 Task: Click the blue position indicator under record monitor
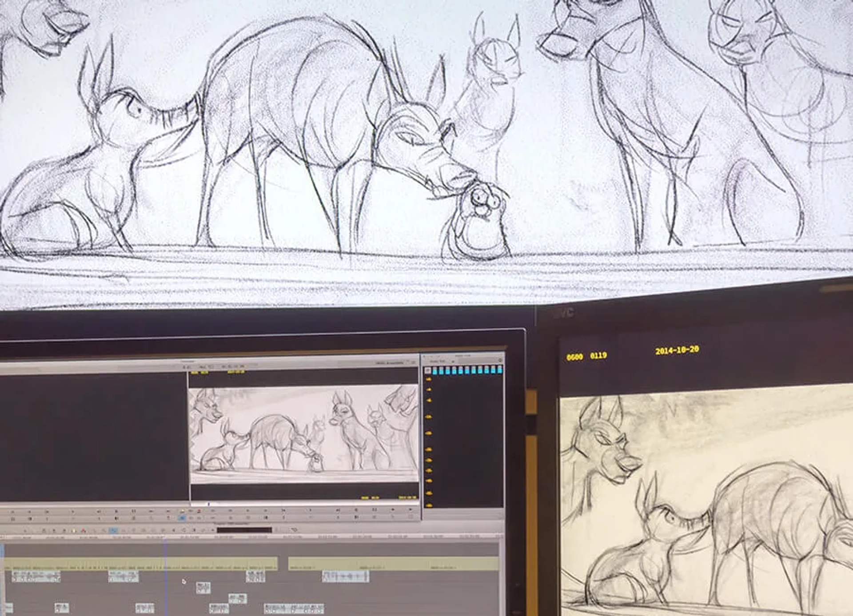point(209,505)
